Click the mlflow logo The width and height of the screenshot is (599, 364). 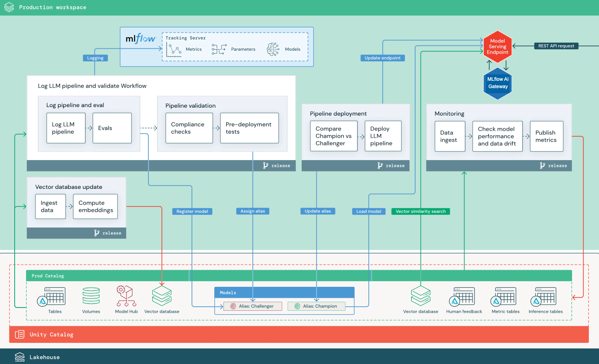click(x=140, y=39)
